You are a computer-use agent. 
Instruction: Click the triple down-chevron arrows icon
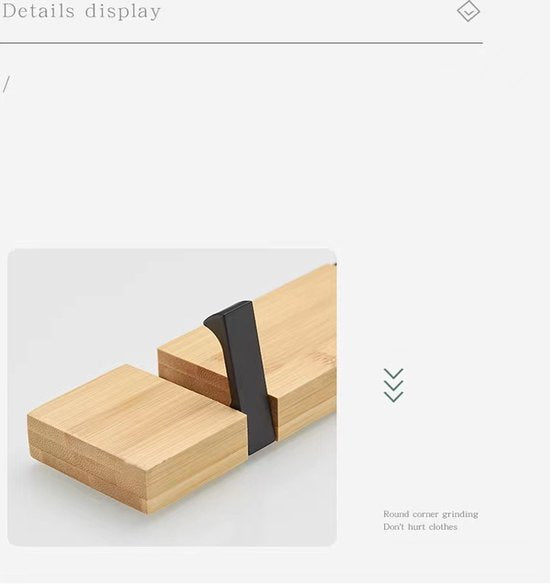click(394, 385)
